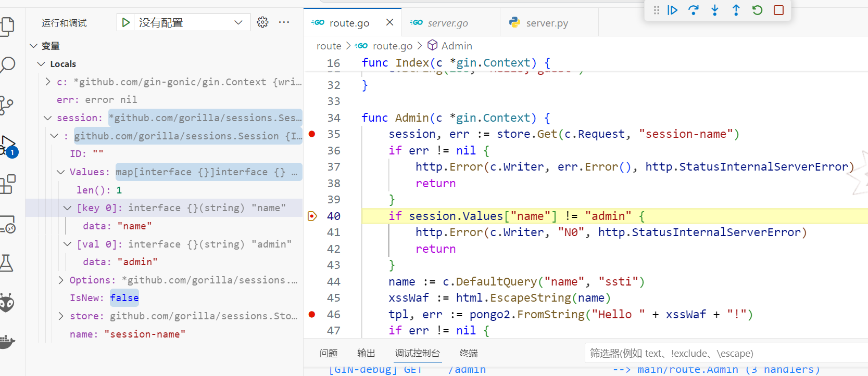Start debugging with green play button

[x=125, y=22]
